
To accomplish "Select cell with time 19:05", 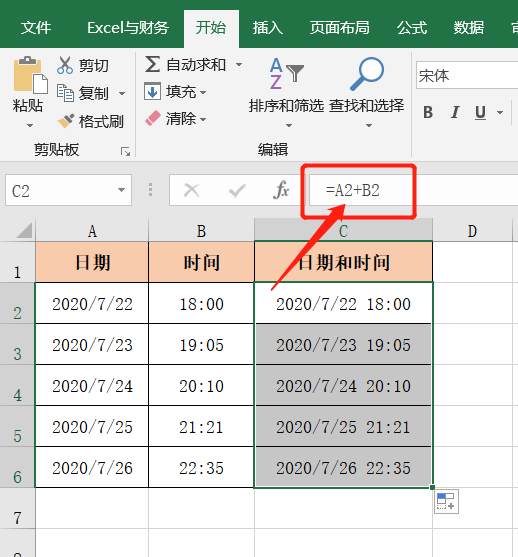I will 201,344.
